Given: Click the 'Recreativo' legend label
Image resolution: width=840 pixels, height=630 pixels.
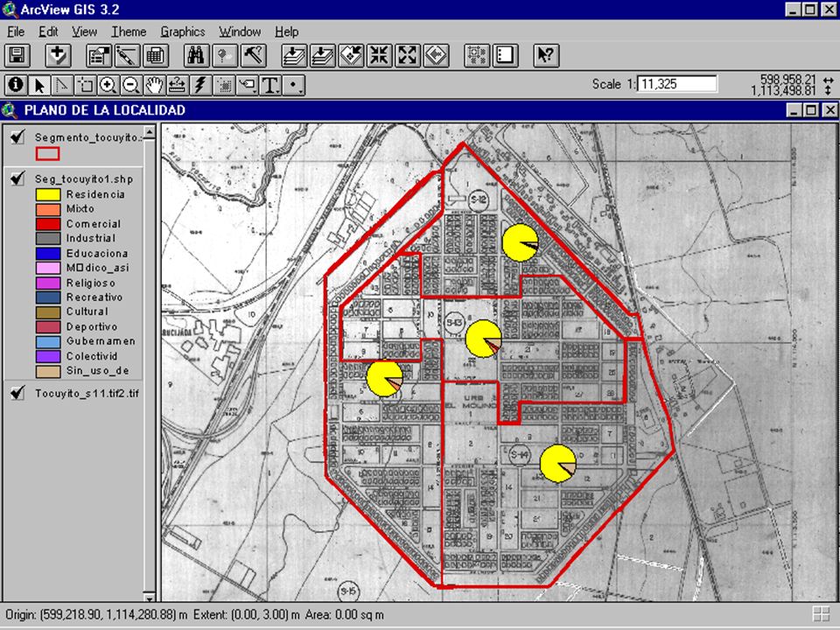Looking at the screenshot, I should pos(94,297).
